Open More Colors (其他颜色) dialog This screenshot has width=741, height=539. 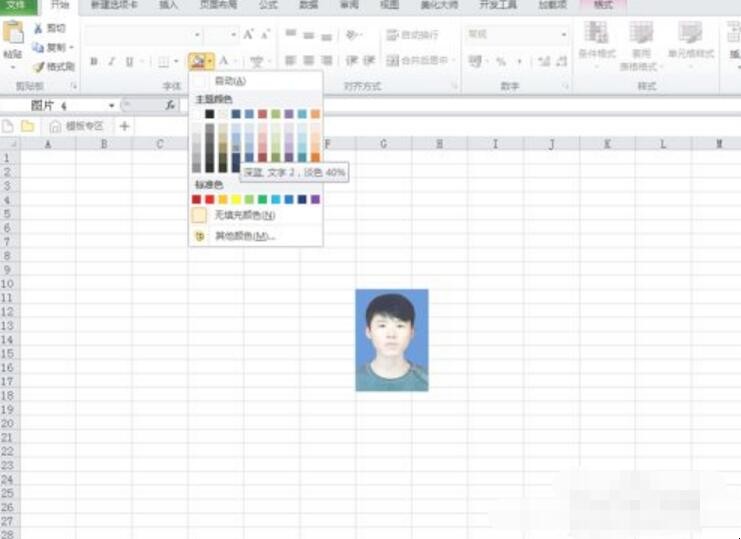(x=256, y=236)
